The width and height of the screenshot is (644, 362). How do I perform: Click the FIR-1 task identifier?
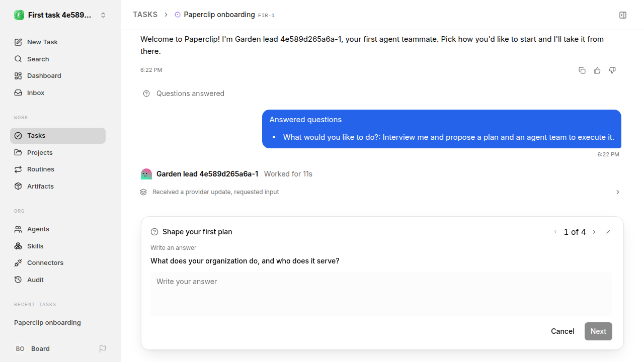tap(266, 16)
